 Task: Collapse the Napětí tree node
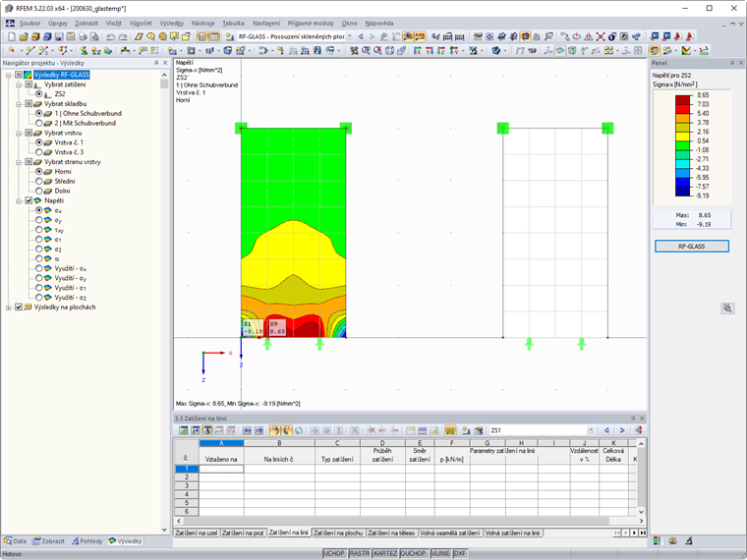[x=19, y=200]
